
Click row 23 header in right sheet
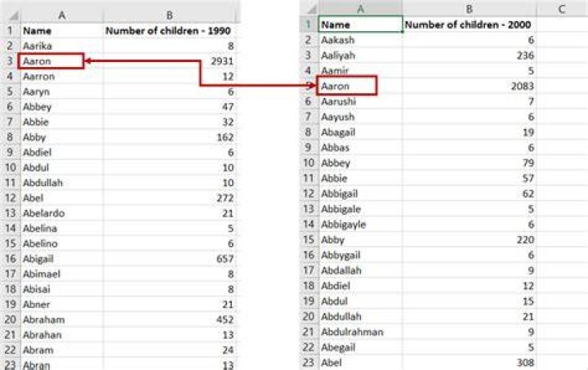[x=309, y=363]
